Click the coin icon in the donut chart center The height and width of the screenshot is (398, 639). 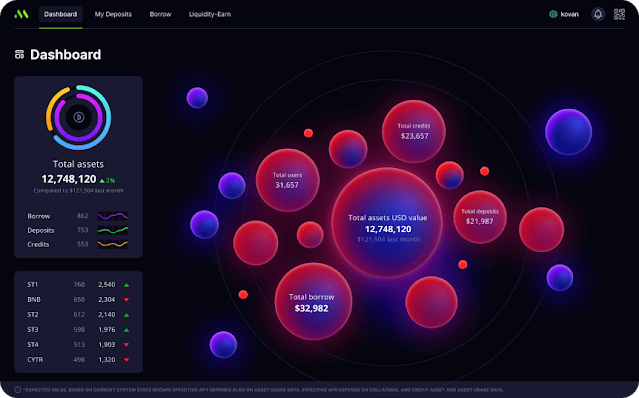pyautogui.click(x=78, y=117)
